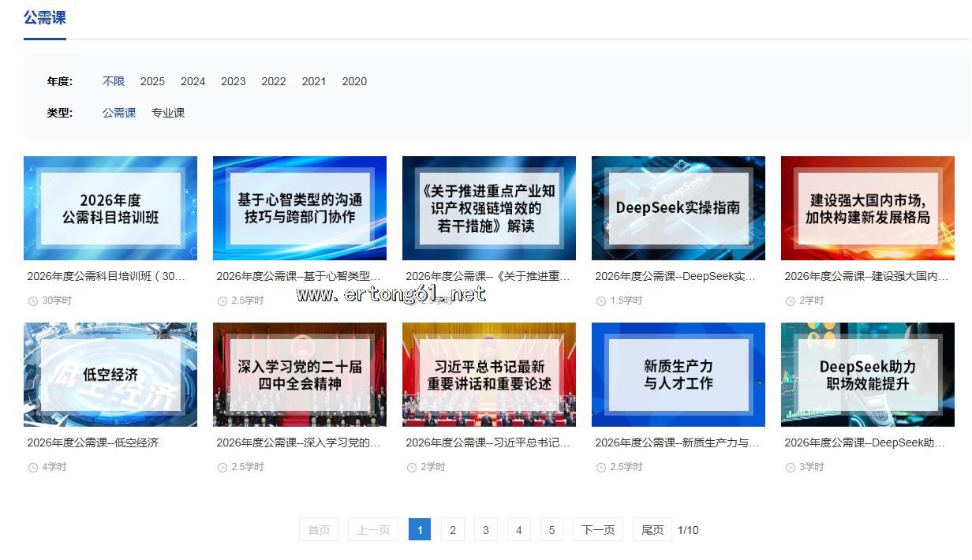Filter courses by year 2025
The width and height of the screenshot is (972, 560).
tap(152, 81)
